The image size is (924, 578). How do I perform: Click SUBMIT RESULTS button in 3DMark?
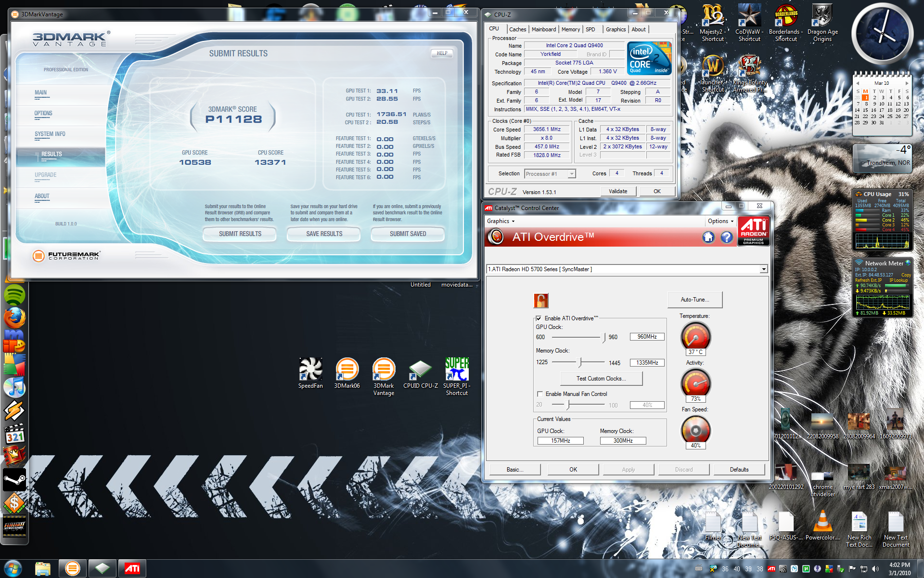(x=240, y=234)
